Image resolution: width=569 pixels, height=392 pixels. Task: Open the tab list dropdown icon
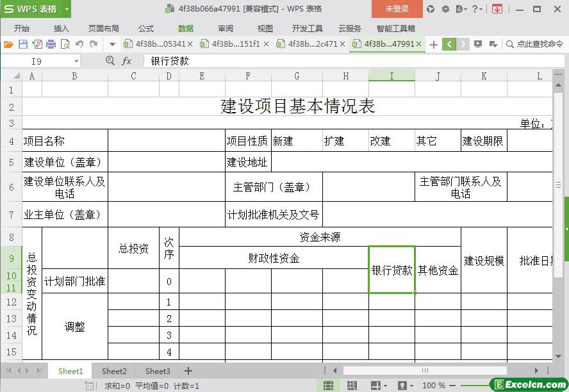click(493, 44)
